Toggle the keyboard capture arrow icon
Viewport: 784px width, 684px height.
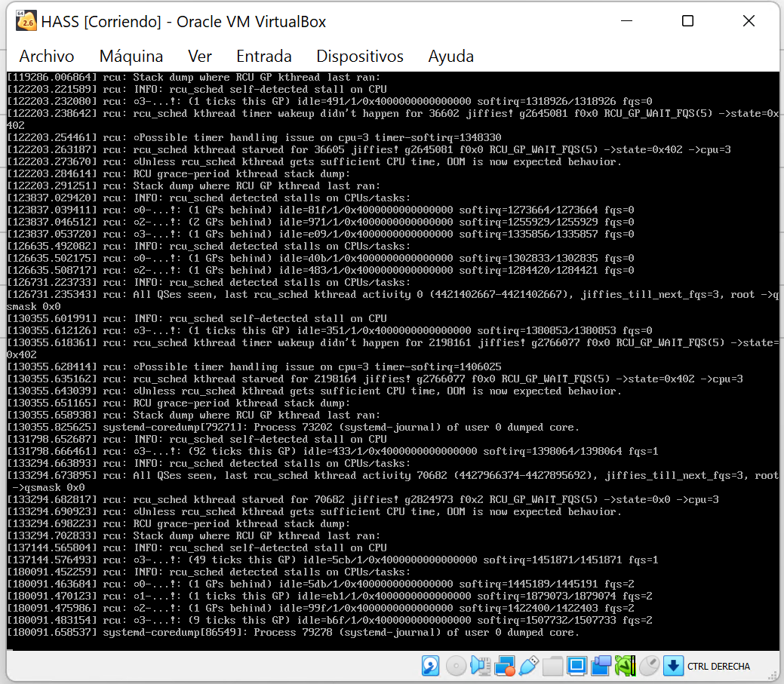pos(672,666)
